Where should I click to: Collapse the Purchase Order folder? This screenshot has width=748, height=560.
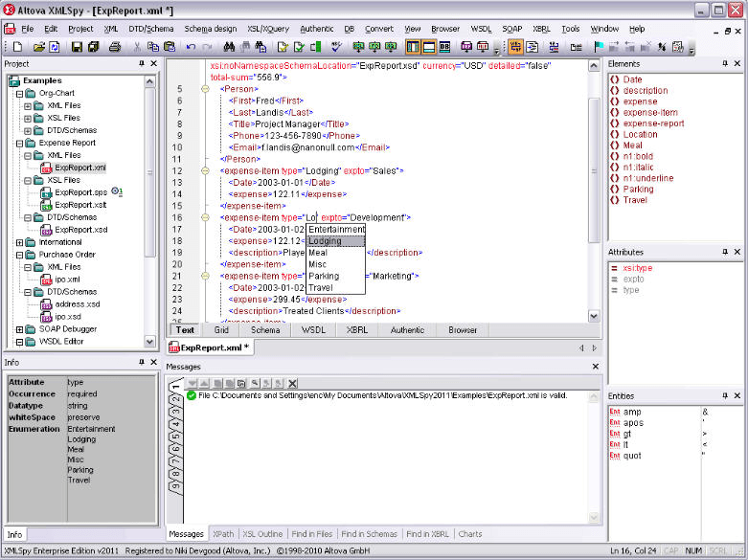(19, 255)
